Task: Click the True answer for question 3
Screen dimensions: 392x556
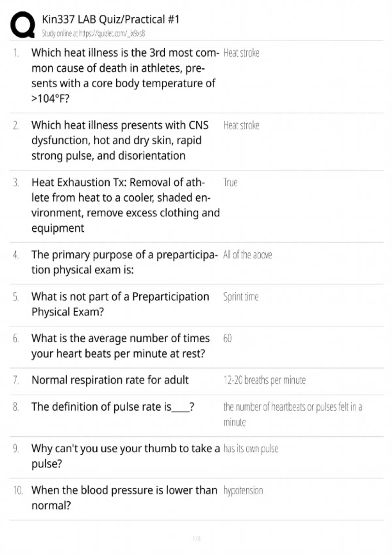Action: pyautogui.click(x=230, y=182)
